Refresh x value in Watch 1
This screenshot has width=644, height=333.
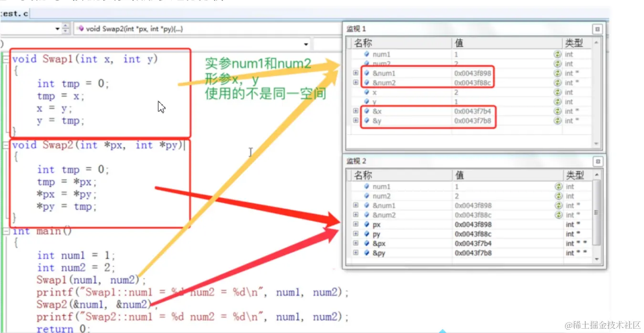click(557, 92)
